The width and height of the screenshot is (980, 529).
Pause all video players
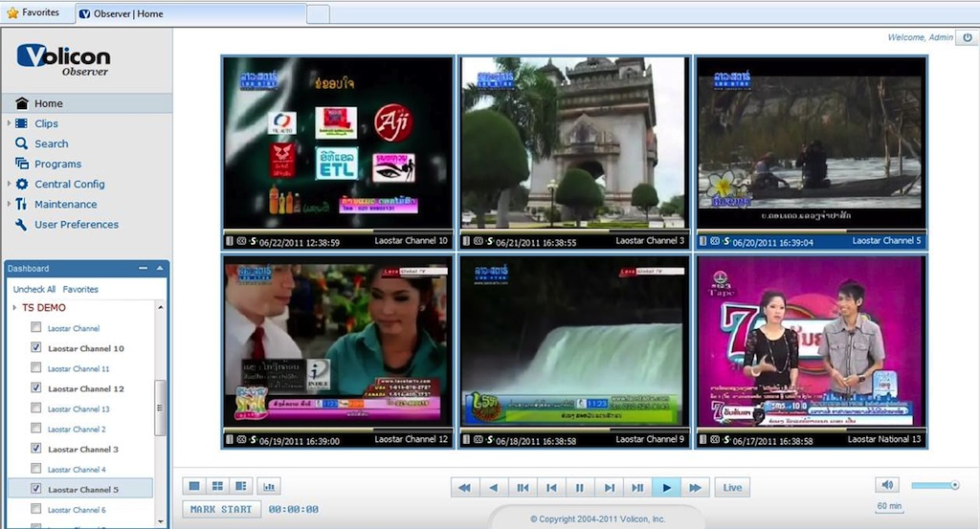(x=579, y=488)
